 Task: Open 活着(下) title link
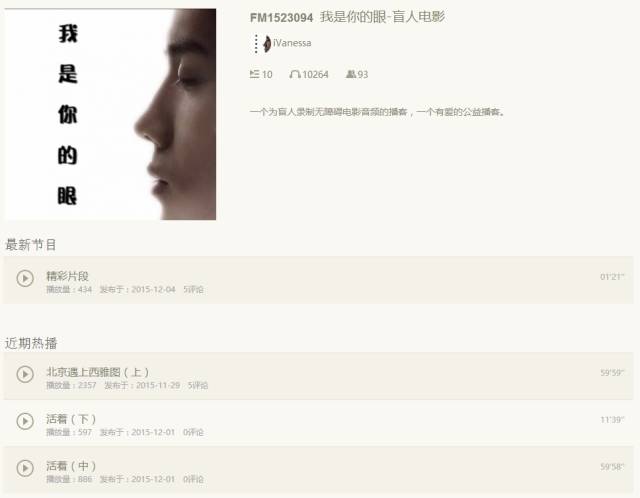click(71, 419)
